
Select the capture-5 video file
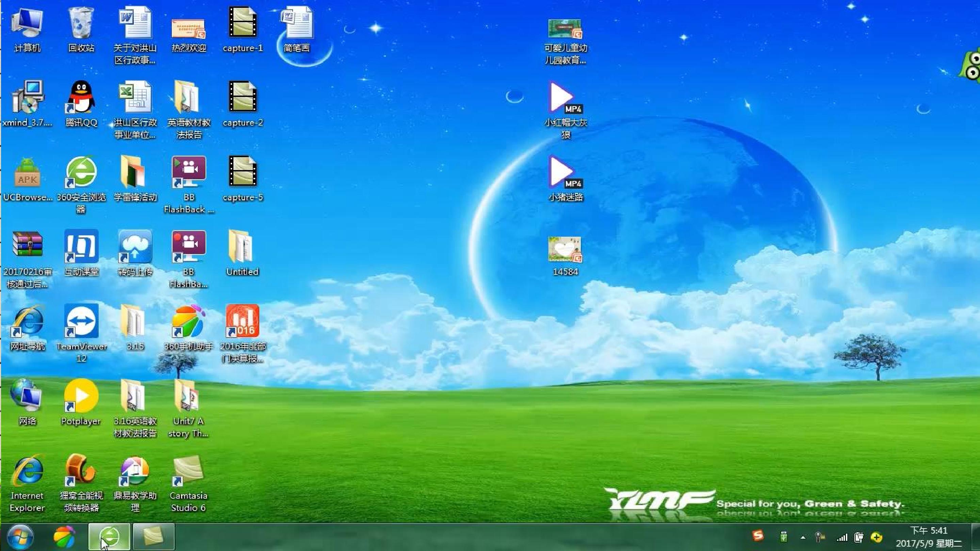[243, 179]
